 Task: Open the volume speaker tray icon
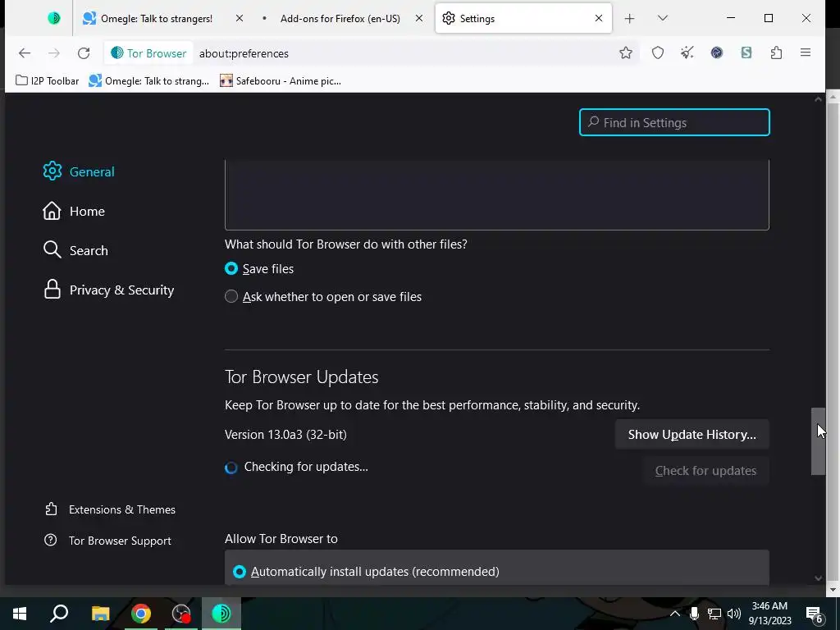[x=734, y=614]
